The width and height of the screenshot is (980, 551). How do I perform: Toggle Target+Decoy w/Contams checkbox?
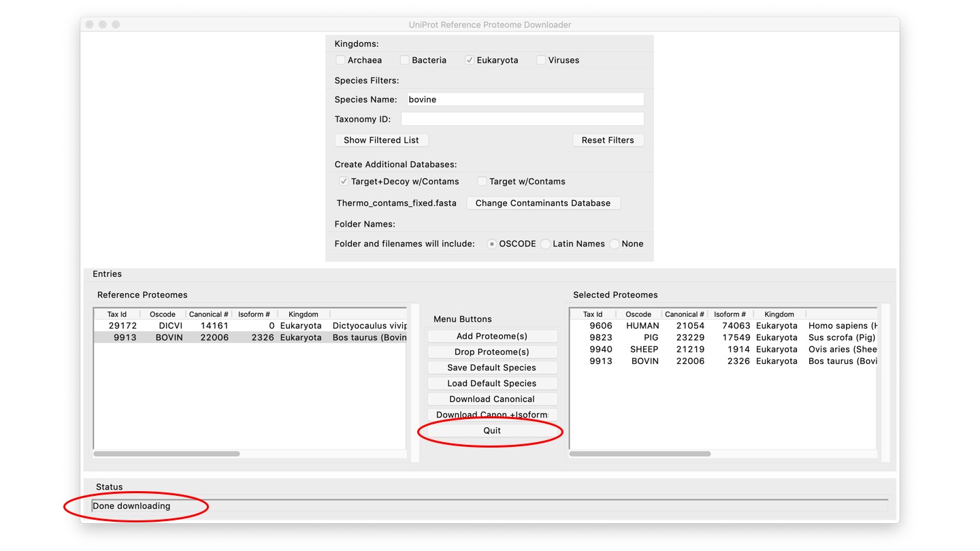[344, 182]
